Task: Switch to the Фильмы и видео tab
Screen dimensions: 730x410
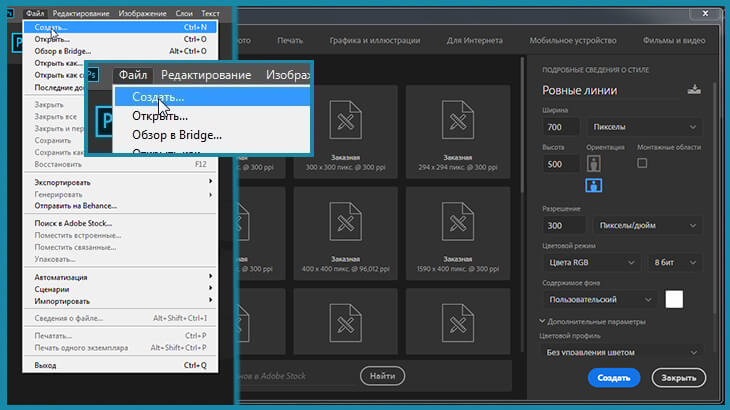Action: point(674,40)
